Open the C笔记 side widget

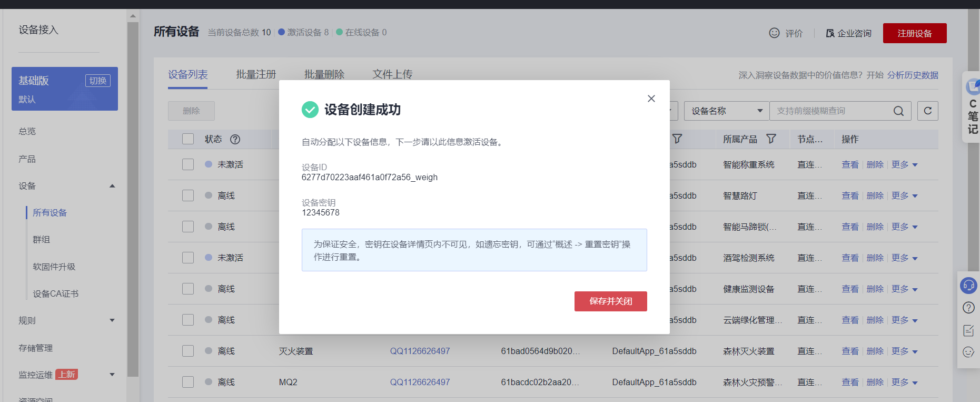click(x=972, y=108)
